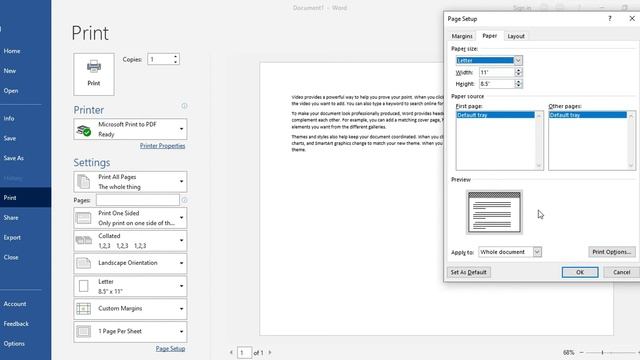Switch to the Paper tab in Page Setup
This screenshot has width=640, height=360.
[489, 36]
